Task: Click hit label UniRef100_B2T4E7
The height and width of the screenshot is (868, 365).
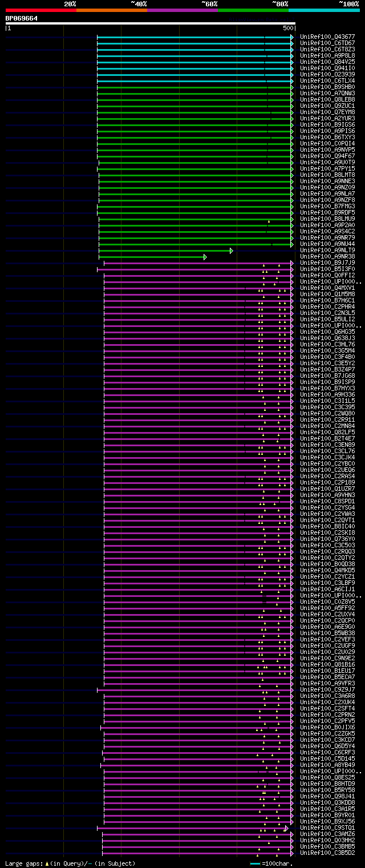Action: pyautogui.click(x=327, y=438)
